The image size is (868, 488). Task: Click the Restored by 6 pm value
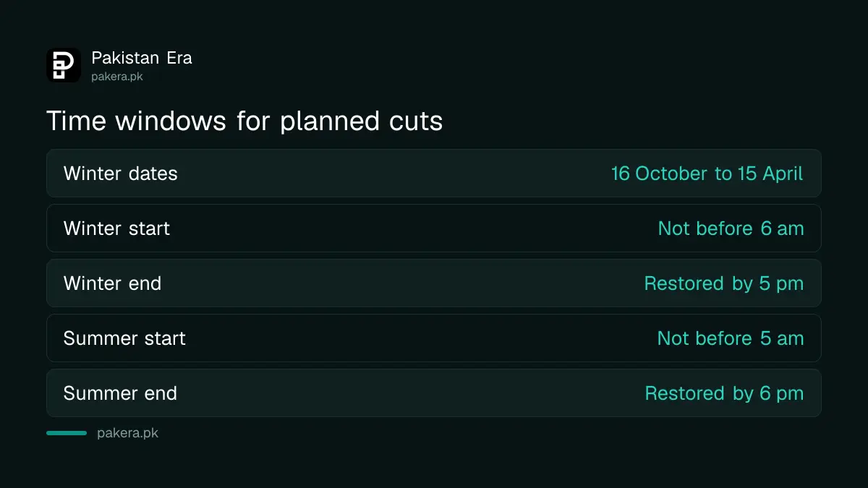pos(724,393)
